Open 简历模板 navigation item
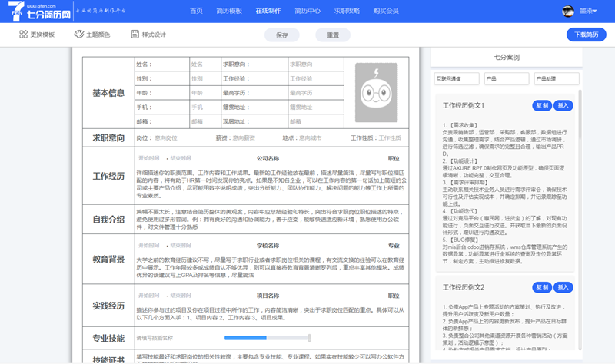This screenshot has height=364, width=615. click(x=229, y=11)
